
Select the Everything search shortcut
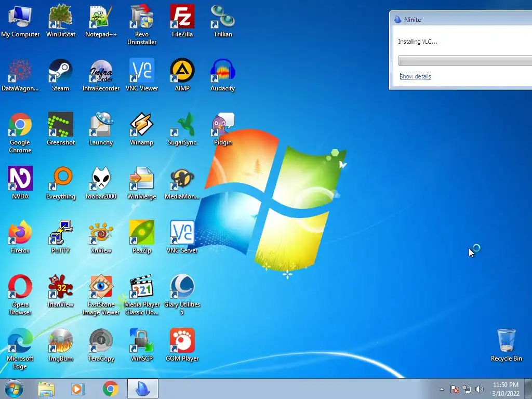[x=61, y=183]
